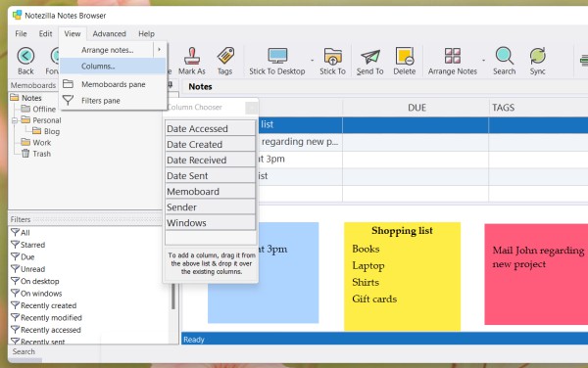Select Date Received in Column Chooser
The image size is (588, 368).
point(210,160)
